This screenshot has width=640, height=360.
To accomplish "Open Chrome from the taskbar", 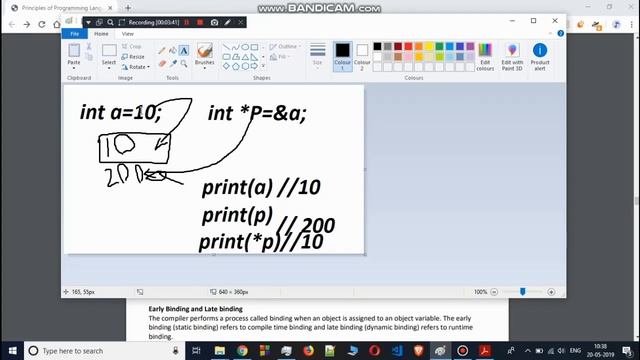I will pyautogui.click(x=242, y=351).
